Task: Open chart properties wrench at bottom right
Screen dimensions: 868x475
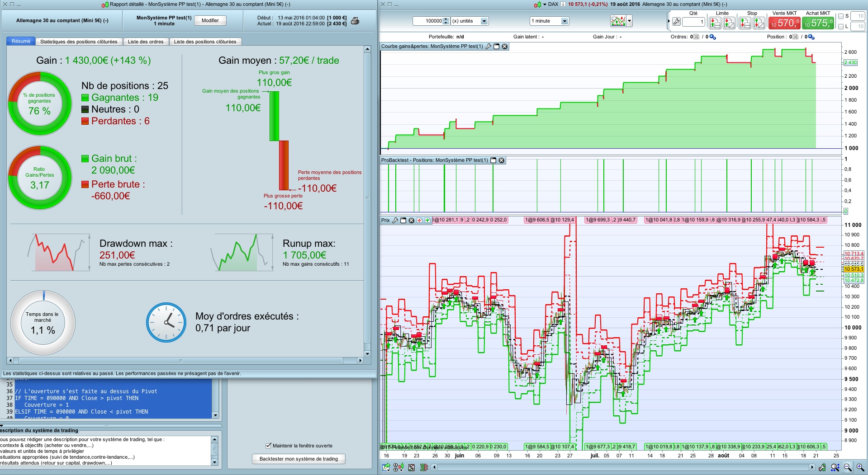Action: [x=822, y=467]
